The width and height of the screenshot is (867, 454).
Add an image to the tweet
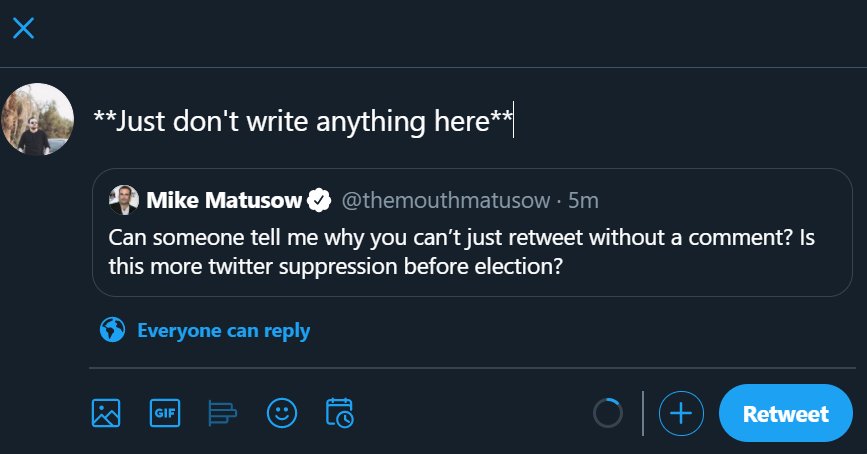click(106, 413)
